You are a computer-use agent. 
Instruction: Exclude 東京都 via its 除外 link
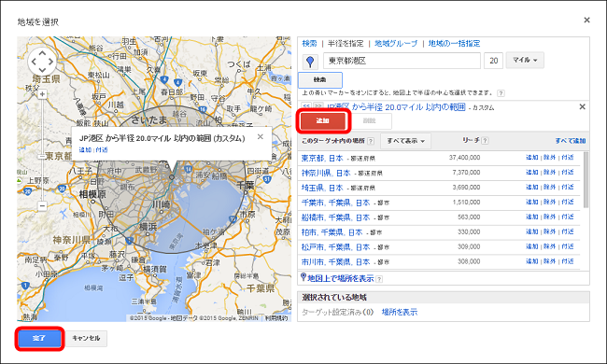pyautogui.click(x=549, y=158)
